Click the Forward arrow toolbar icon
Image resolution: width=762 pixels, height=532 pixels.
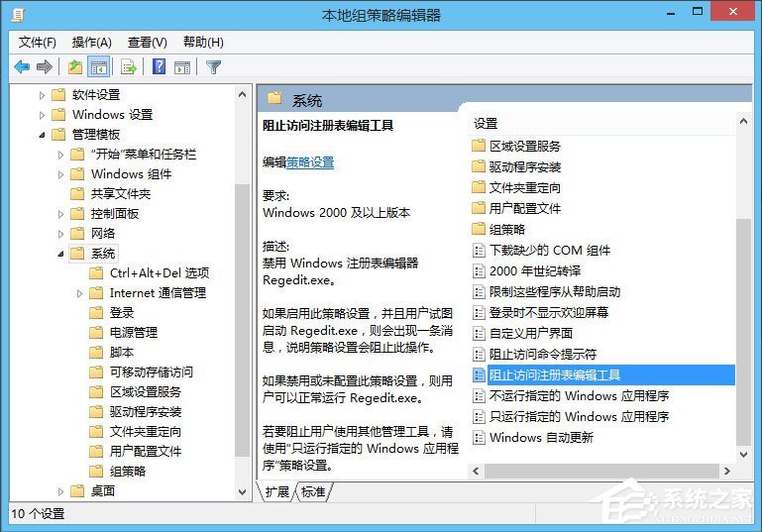[x=44, y=67]
